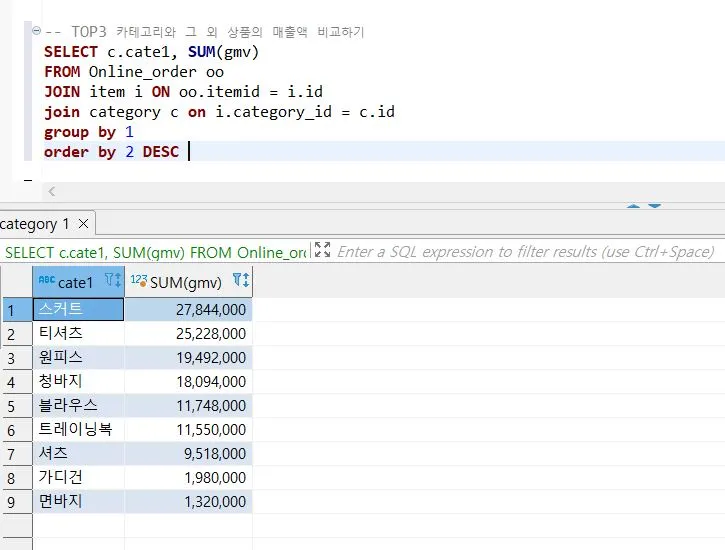725x550 pixels.
Task: Place cursor on 'order by 2 DESC' line
Action: pyautogui.click(x=111, y=152)
